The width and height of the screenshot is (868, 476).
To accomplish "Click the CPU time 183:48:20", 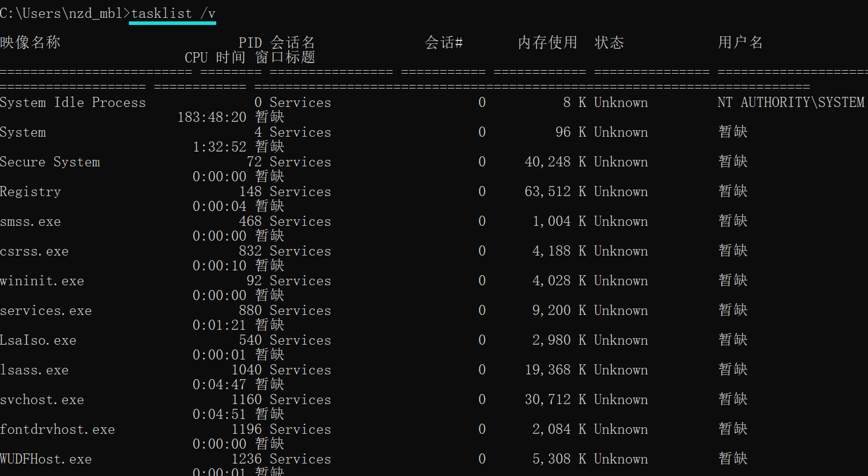I will click(x=212, y=117).
